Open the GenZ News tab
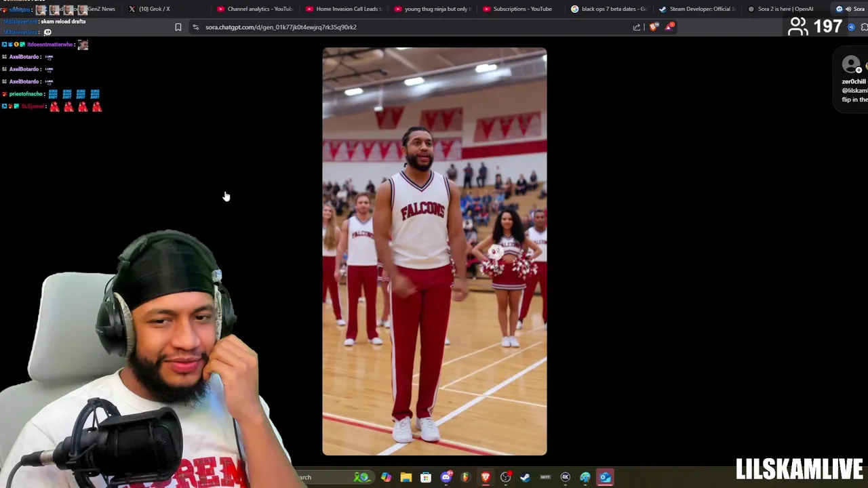This screenshot has height=488, width=868. coord(100,9)
